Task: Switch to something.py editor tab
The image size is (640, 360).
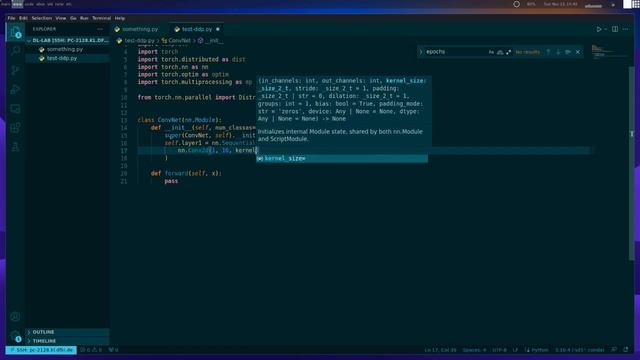Action: click(x=140, y=29)
